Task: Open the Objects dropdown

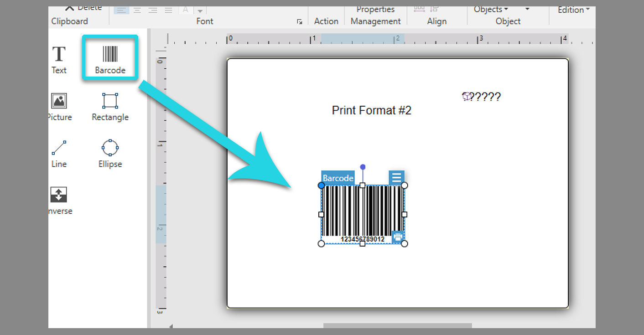Action: coord(490,9)
